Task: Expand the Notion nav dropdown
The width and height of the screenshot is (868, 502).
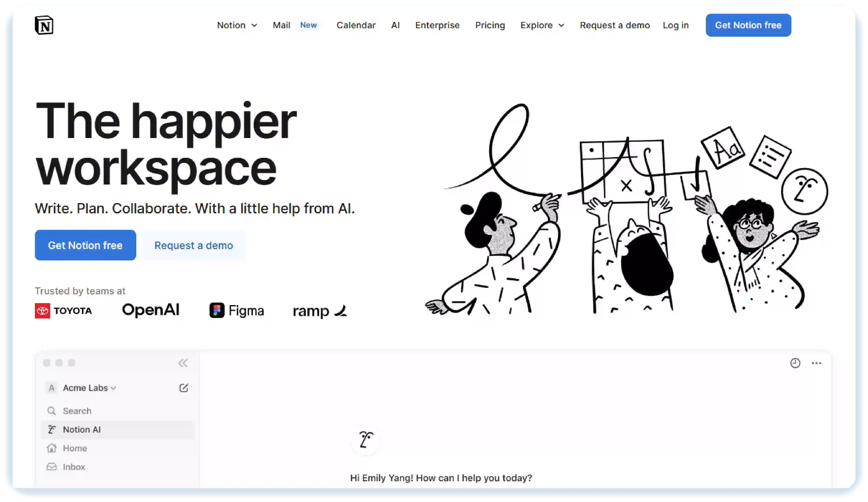Action: (237, 25)
